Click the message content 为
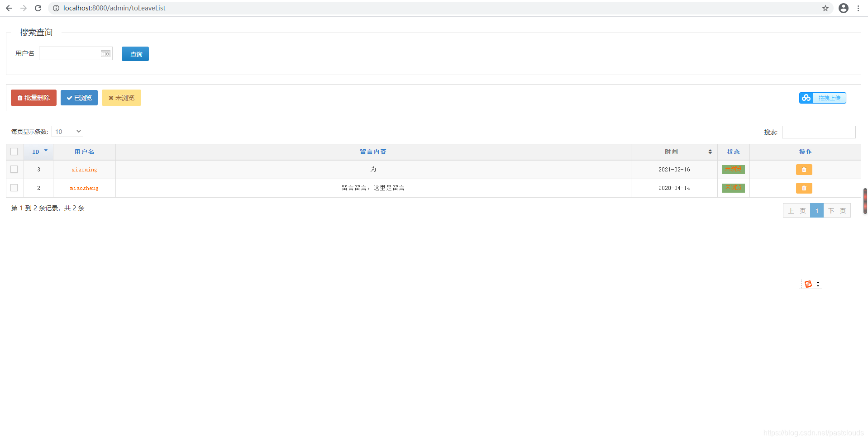 tap(373, 170)
